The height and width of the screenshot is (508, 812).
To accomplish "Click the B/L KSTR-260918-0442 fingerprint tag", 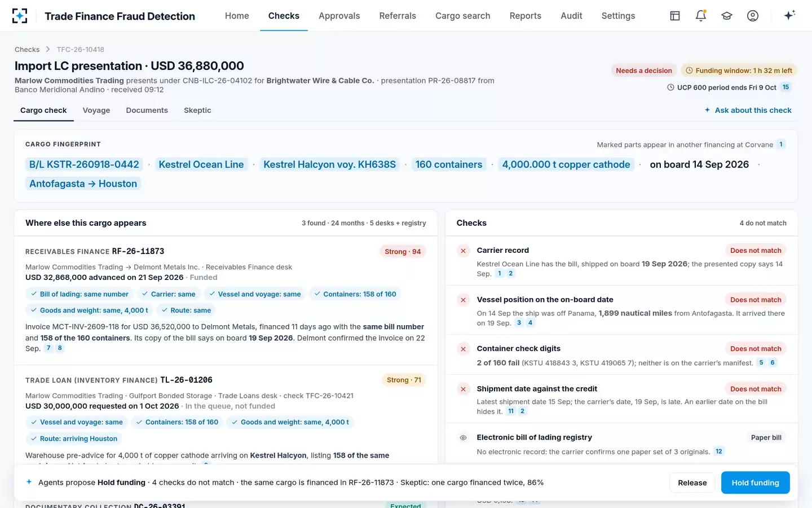I will (x=84, y=164).
